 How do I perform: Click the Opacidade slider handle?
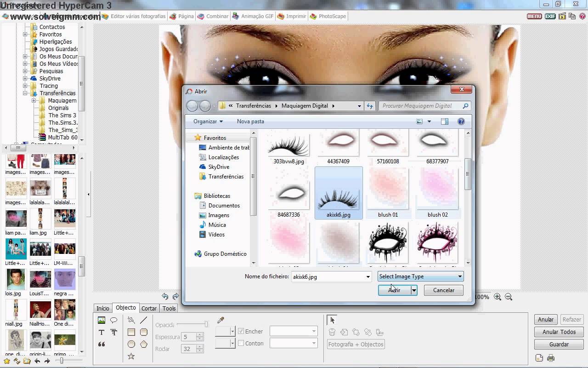[x=207, y=324]
